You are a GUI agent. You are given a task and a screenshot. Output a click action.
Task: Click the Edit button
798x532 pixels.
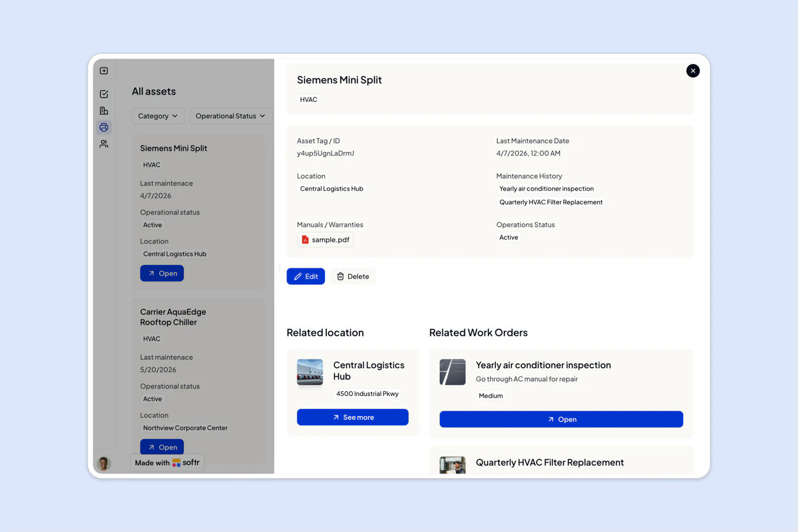pos(306,276)
